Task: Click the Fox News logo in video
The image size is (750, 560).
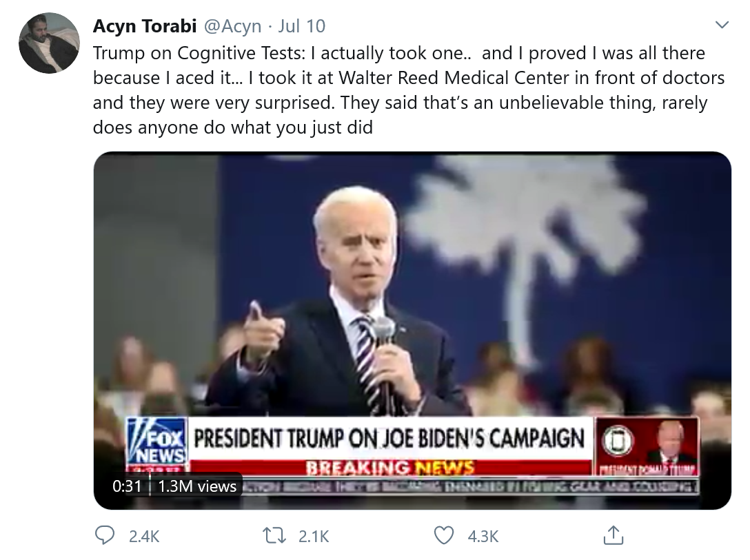Action: tap(156, 442)
